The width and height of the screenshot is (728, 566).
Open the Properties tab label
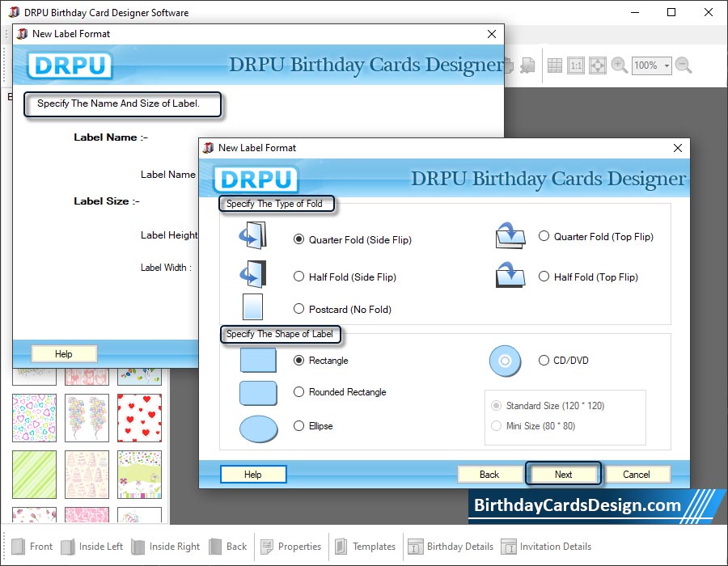click(x=299, y=547)
